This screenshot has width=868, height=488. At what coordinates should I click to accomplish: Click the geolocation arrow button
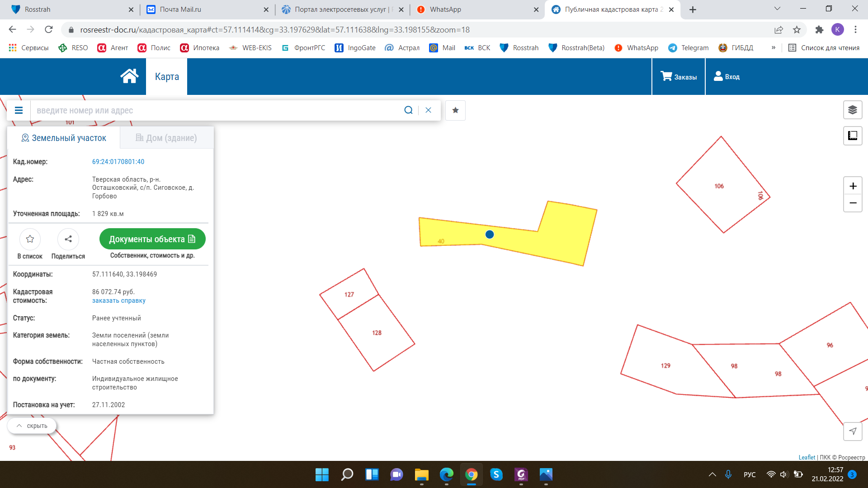pos(852,431)
